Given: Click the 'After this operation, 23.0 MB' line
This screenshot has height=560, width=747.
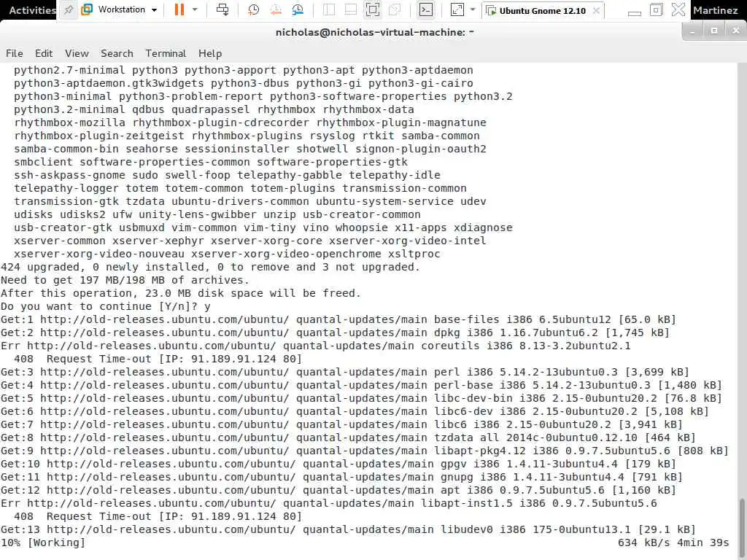Looking at the screenshot, I should pyautogui.click(x=181, y=293).
